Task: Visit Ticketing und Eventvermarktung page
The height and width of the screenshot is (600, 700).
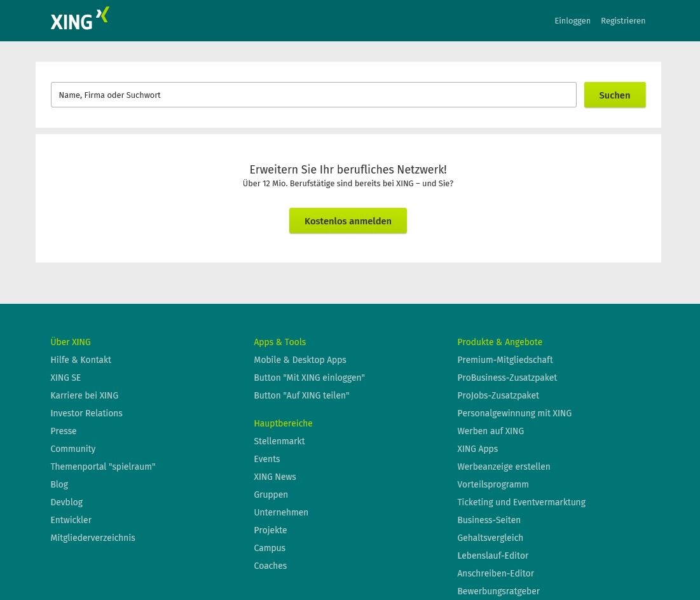Action: pos(521,502)
